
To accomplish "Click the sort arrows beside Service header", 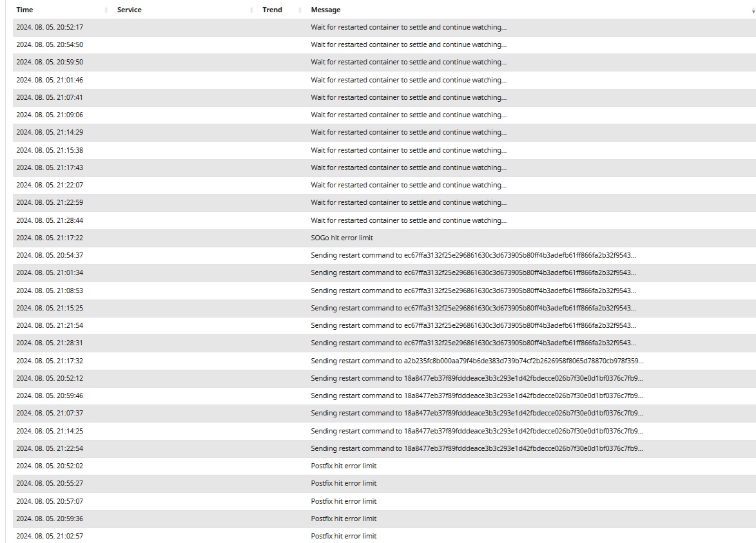I will 251,10.
